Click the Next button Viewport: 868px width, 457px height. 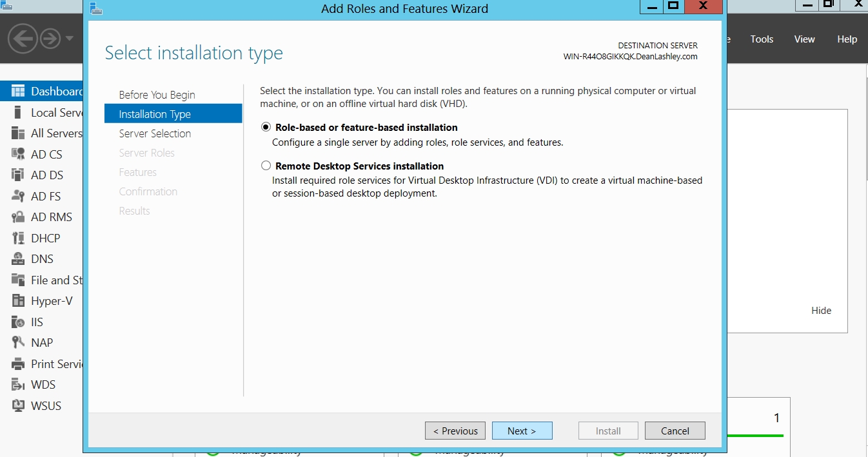(x=522, y=431)
